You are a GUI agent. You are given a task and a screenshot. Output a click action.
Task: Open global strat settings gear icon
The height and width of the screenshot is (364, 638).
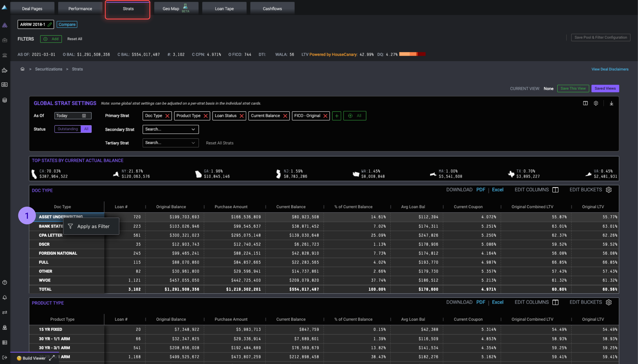596,103
